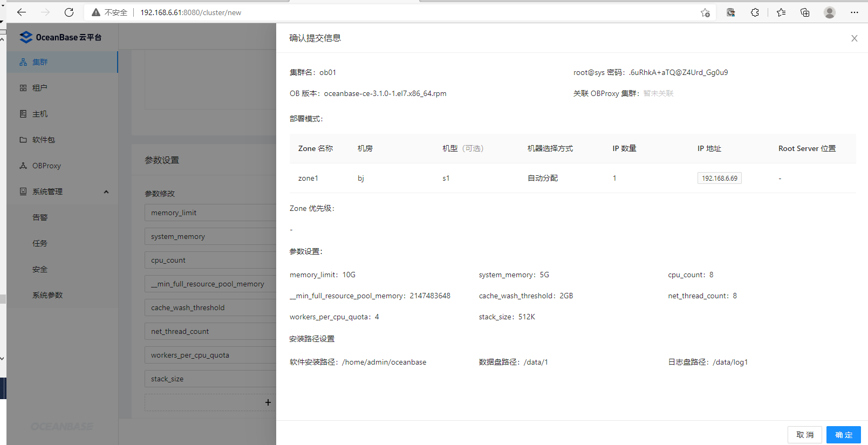
Task: Click the software package folder icon
Action: click(23, 140)
